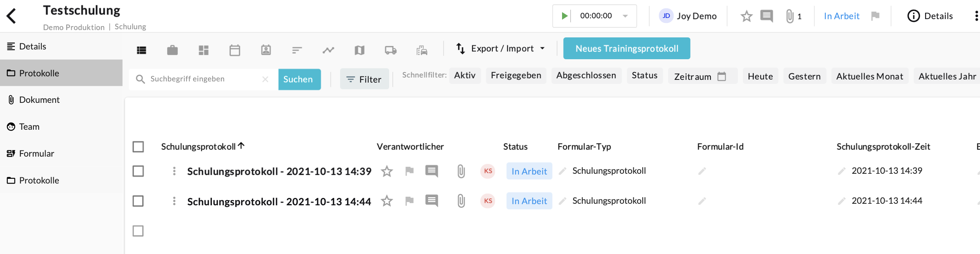This screenshot has width=980, height=254.
Task: Check the box for Schulungsprotokoll 14:44
Action: pyautogui.click(x=138, y=201)
